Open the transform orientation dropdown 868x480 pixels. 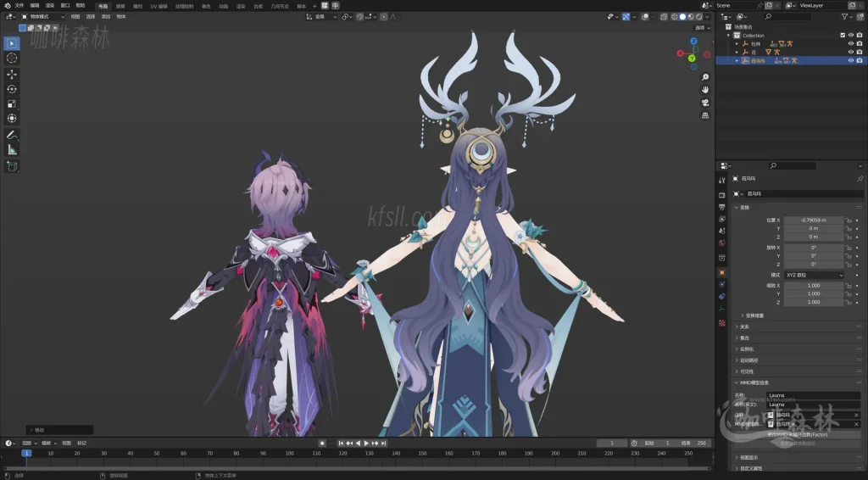[x=321, y=17]
